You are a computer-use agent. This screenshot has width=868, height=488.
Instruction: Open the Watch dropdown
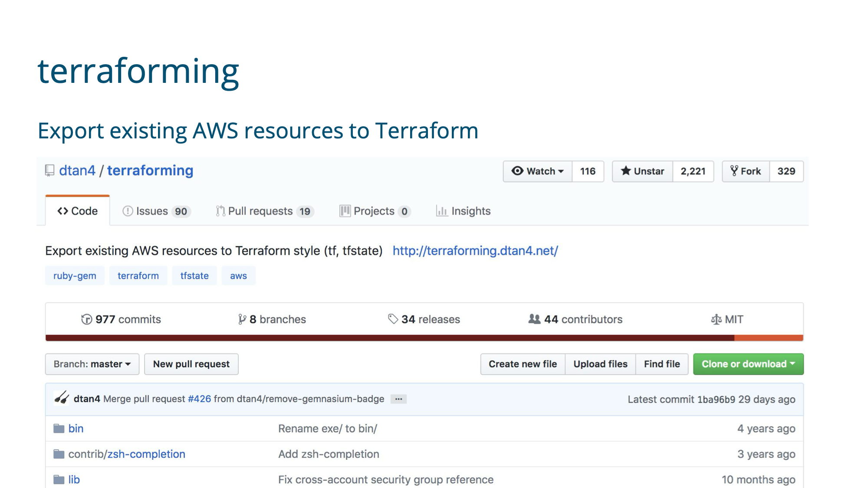pyautogui.click(x=538, y=171)
